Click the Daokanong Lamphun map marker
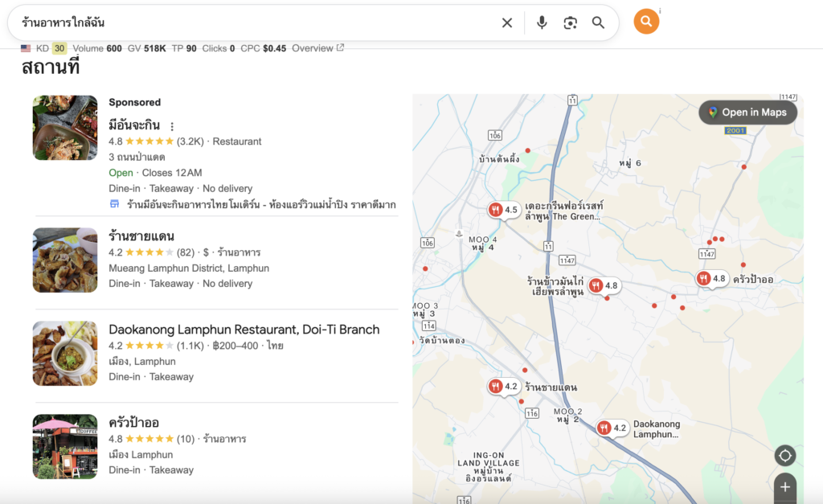Screen dimensions: 823x504 (611, 428)
